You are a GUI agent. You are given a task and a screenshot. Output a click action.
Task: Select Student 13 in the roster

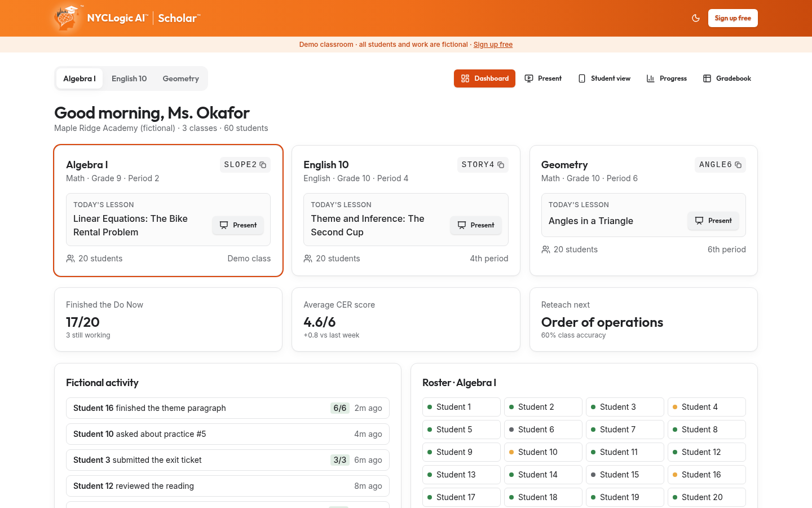coord(461,475)
